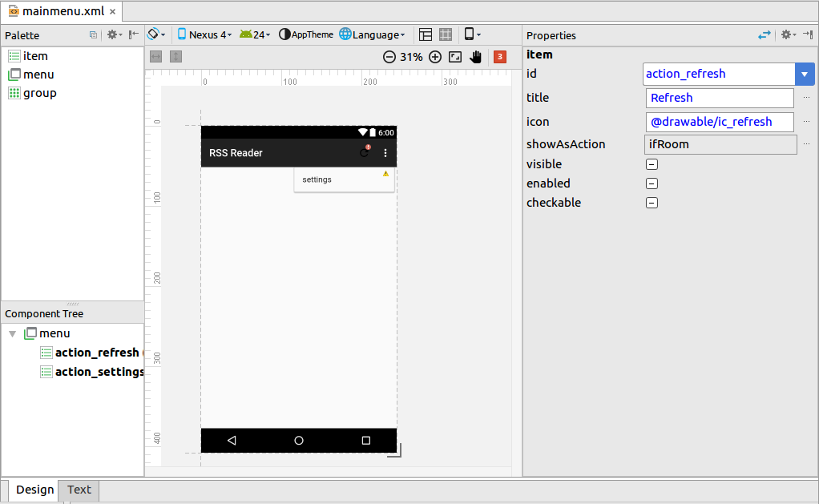Open the showAsAction ellipsis button
819x504 pixels.
806,144
